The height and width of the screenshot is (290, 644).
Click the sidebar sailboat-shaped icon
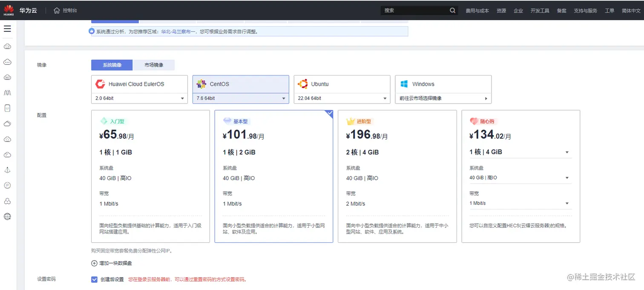[x=7, y=170]
